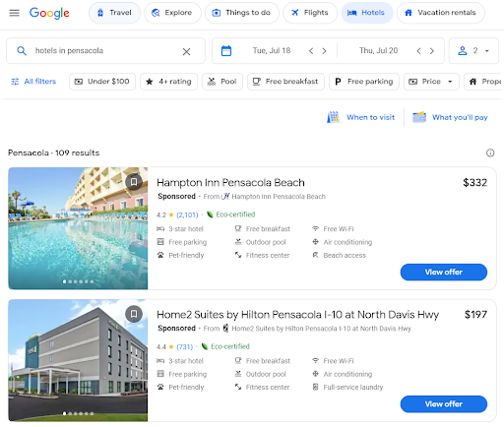Open Home2 Suites building photo
The height and width of the screenshot is (427, 504).
pyautogui.click(x=78, y=360)
